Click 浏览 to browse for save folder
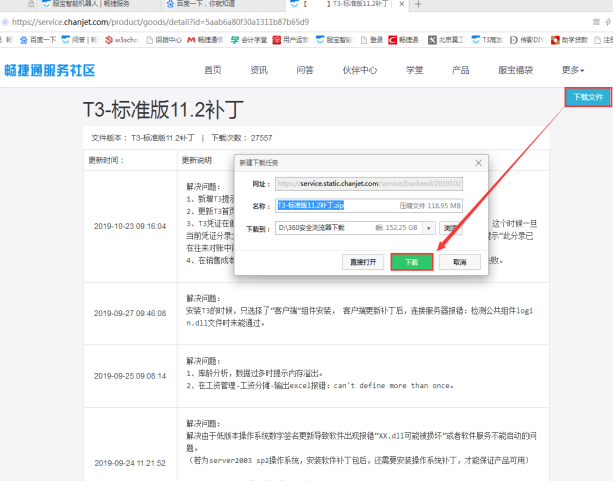This screenshot has height=481, width=613. [x=452, y=228]
